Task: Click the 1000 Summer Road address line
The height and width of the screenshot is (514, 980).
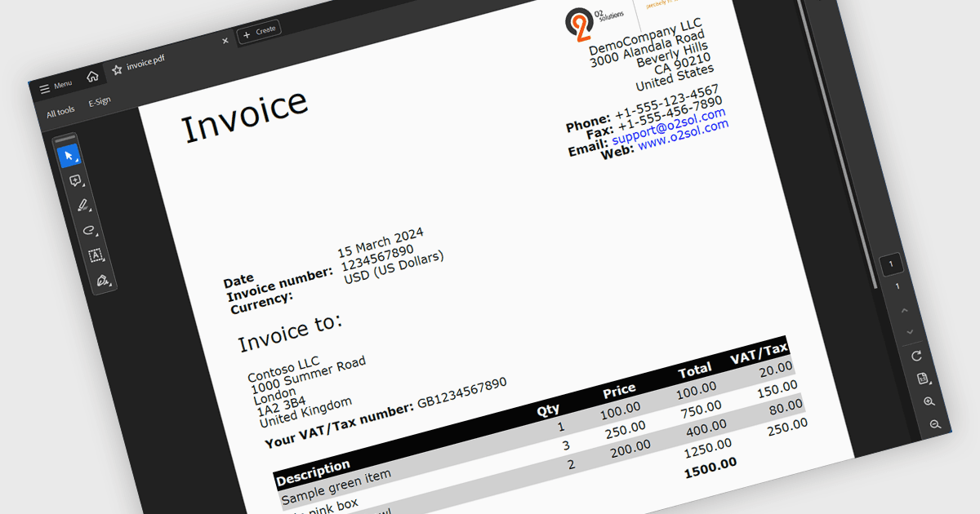Action: [x=309, y=374]
